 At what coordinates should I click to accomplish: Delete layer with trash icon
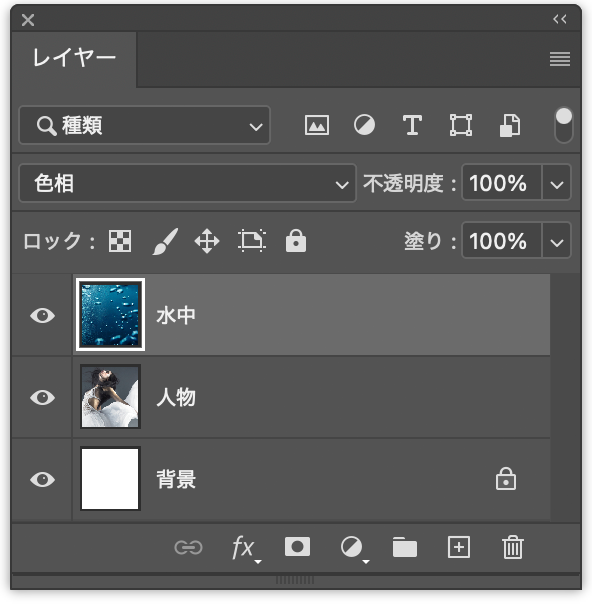click(x=513, y=547)
